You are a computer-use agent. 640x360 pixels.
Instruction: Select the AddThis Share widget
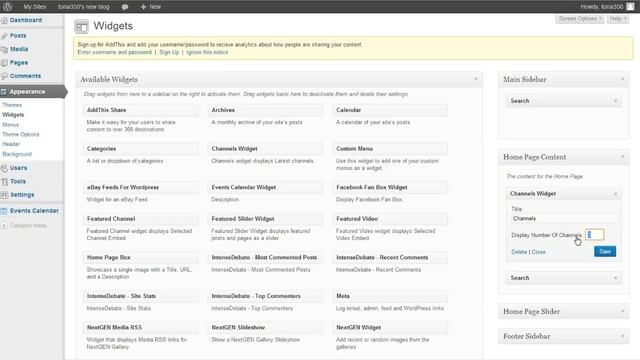pos(140,110)
